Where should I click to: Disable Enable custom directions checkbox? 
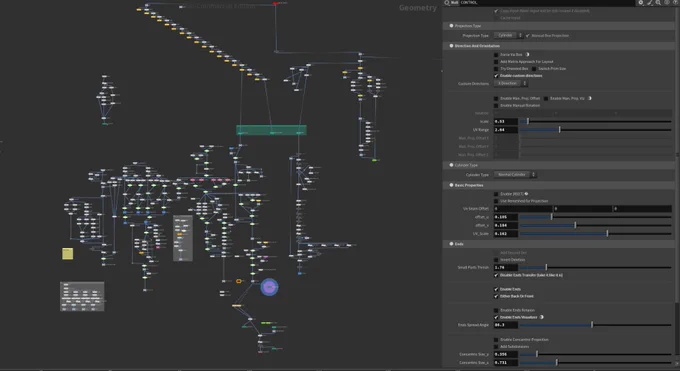(x=496, y=76)
